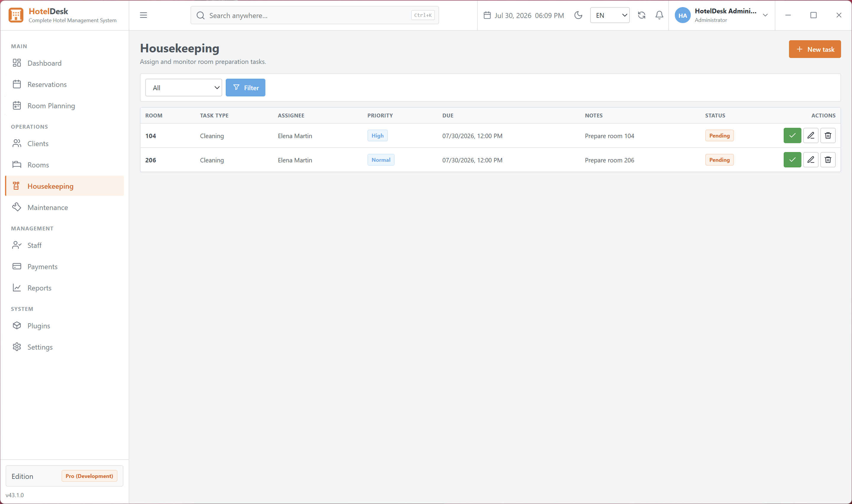Viewport: 852px width, 504px height.
Task: Click the HotelDesk logo icon
Action: [x=16, y=15]
